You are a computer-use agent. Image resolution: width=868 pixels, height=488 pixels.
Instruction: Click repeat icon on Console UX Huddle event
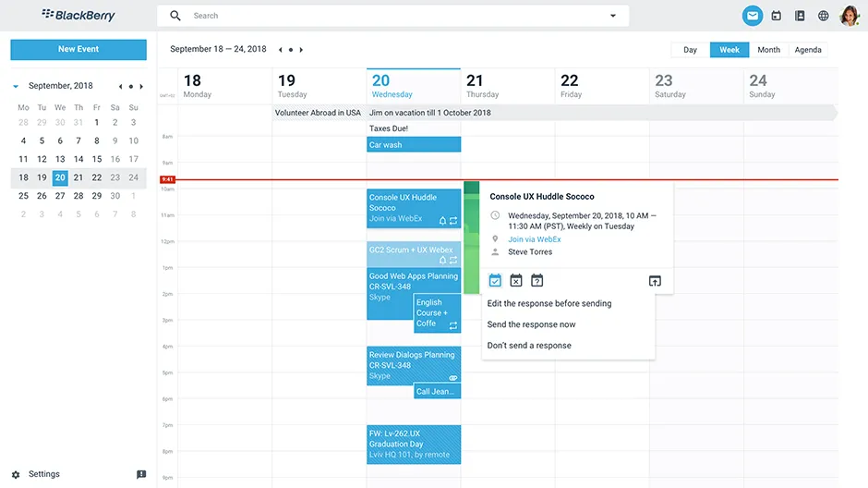[x=453, y=221]
